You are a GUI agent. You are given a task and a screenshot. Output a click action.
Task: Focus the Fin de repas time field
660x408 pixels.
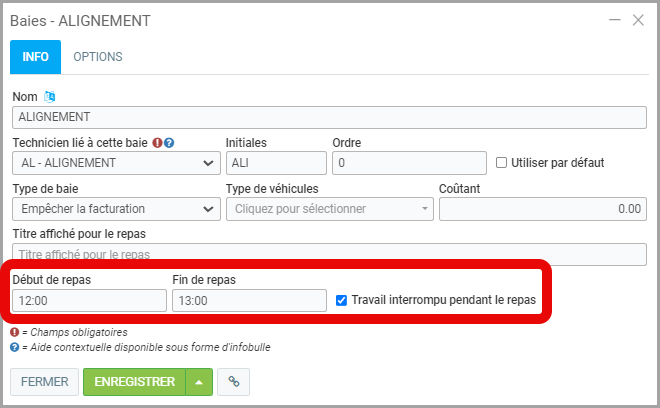pos(249,300)
